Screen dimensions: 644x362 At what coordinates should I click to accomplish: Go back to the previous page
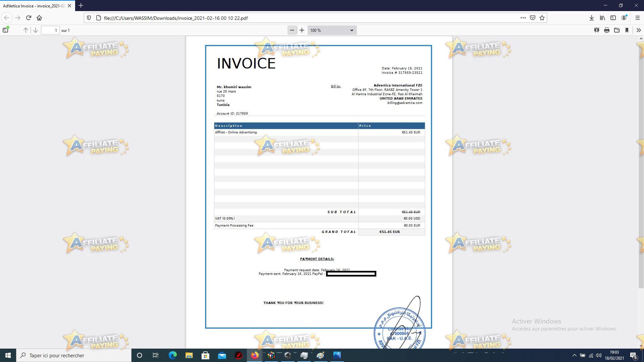click(7, 18)
